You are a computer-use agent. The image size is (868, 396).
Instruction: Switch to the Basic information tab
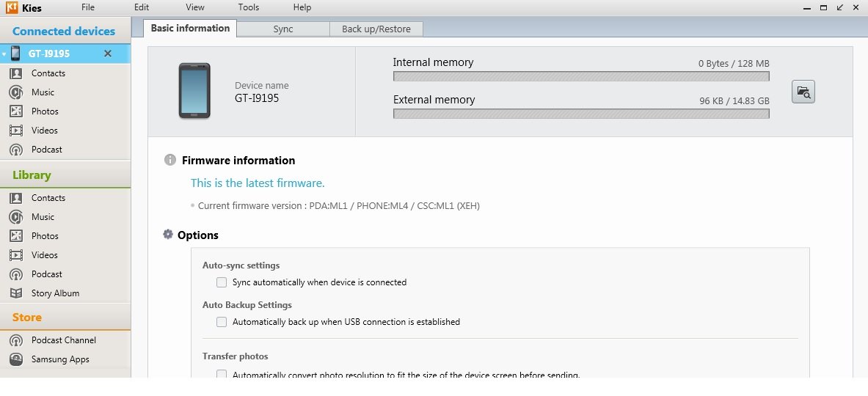(190, 28)
